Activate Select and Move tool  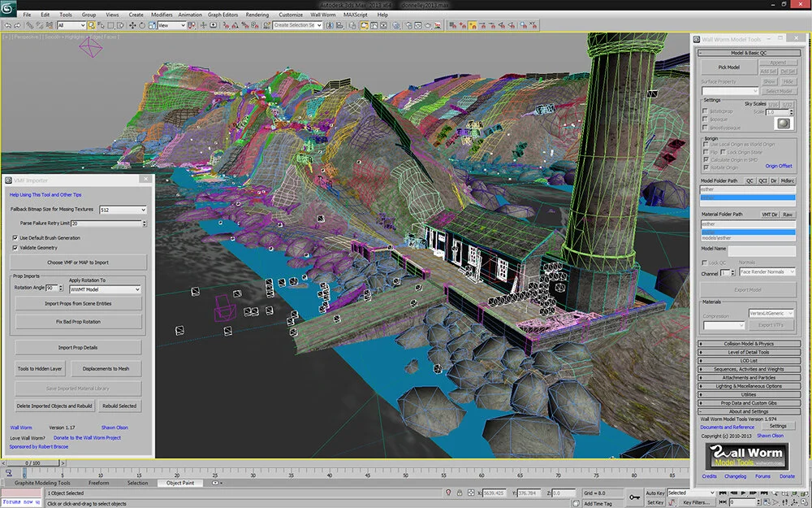click(132, 25)
